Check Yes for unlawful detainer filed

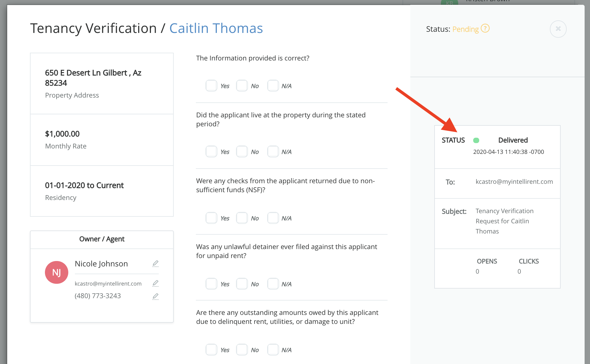click(211, 284)
